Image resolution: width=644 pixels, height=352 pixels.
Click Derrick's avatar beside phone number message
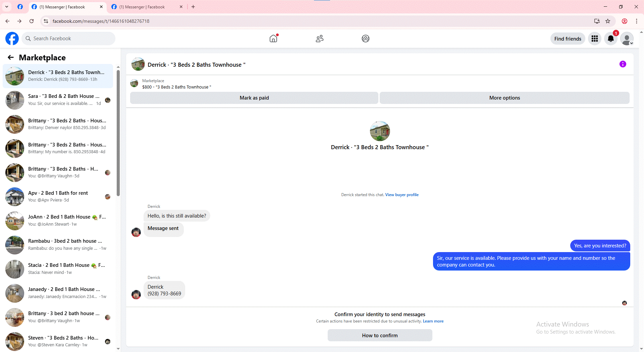tap(136, 295)
